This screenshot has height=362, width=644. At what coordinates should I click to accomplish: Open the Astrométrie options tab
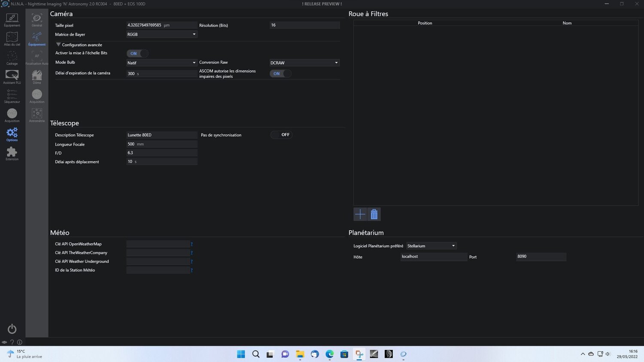coord(37,116)
